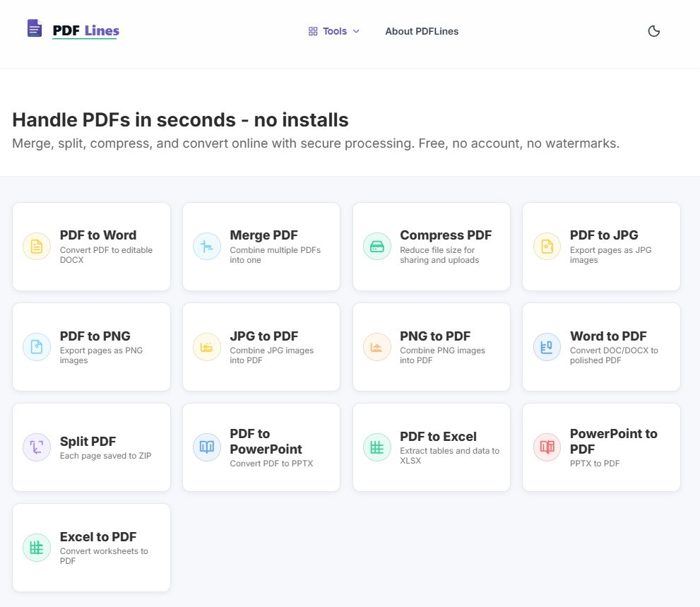Click the Compress PDF green icon
Screen dimensions: 700x607
pyautogui.click(x=376, y=247)
